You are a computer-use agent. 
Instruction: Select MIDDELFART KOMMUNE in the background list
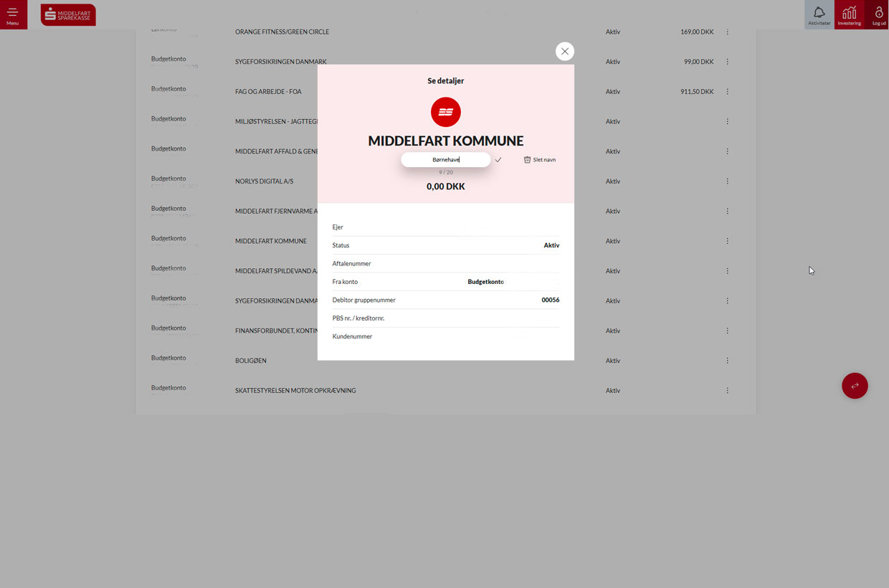pyautogui.click(x=271, y=241)
